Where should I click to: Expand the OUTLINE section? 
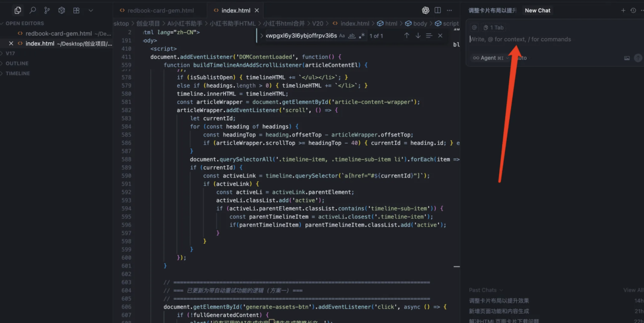pyautogui.click(x=17, y=63)
